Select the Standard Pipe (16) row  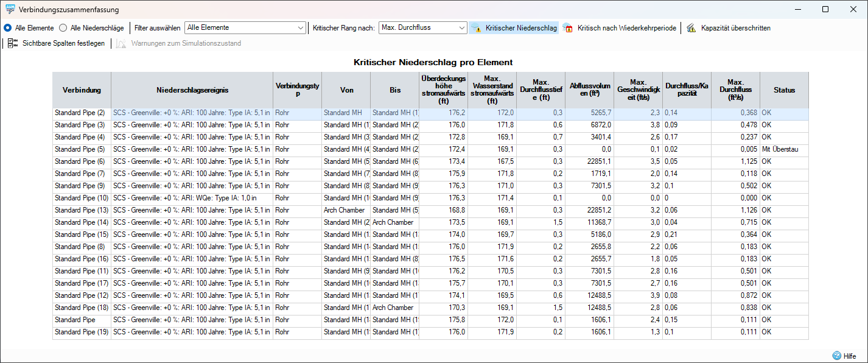(x=431, y=259)
